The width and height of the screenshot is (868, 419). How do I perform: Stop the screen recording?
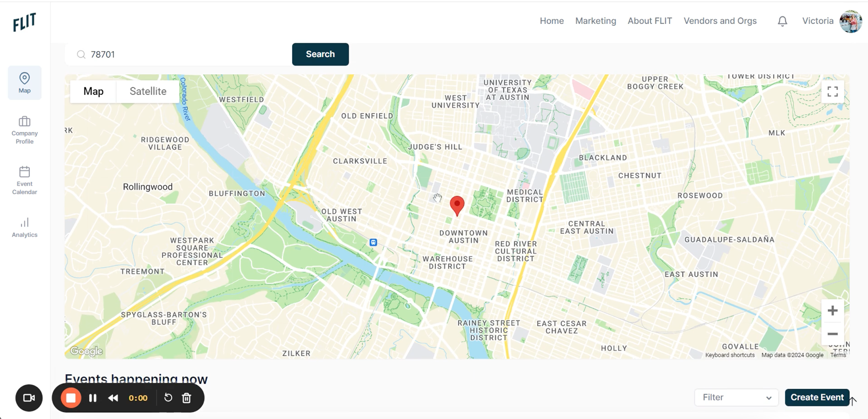pyautogui.click(x=71, y=398)
